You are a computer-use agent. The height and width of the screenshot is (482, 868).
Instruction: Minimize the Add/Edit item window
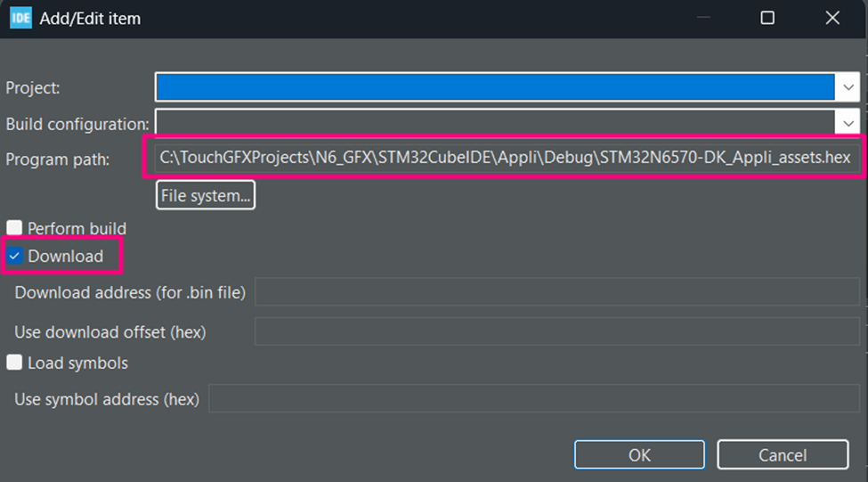tap(703, 18)
